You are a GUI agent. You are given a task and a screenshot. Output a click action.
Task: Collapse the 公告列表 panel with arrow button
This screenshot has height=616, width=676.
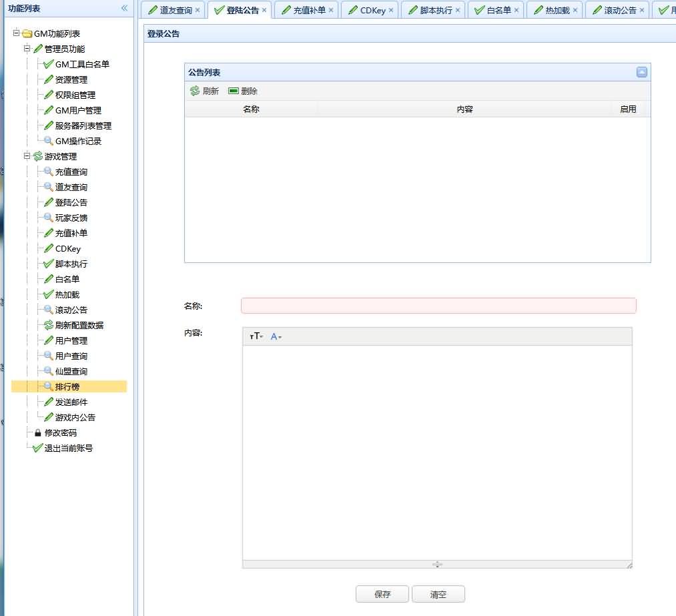641,72
